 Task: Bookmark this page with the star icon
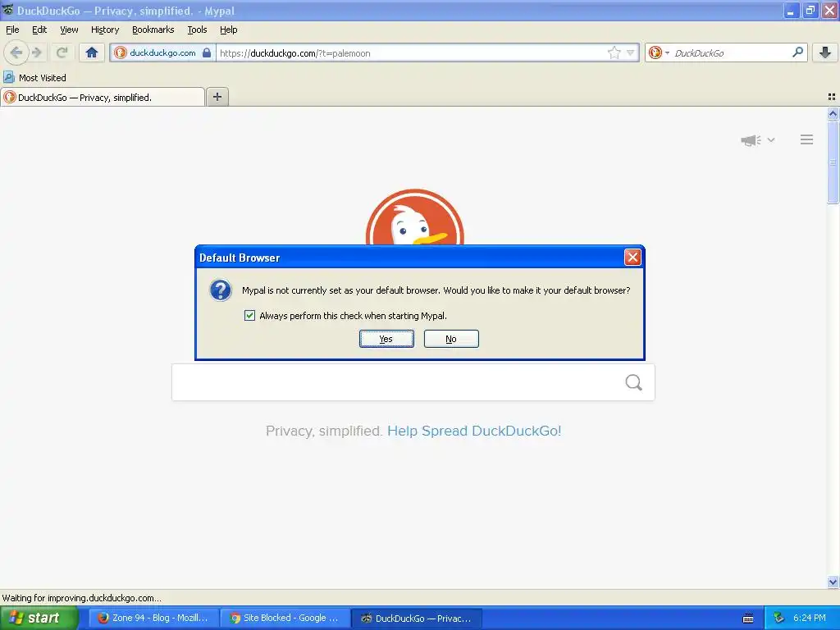pyautogui.click(x=614, y=52)
